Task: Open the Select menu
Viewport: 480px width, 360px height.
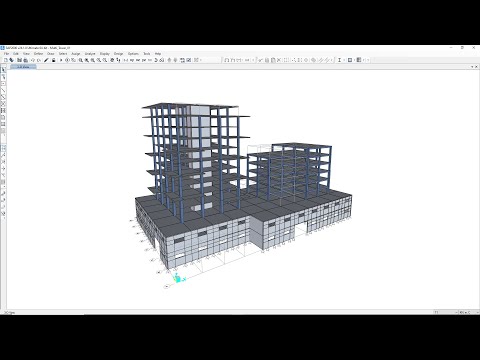Action: click(63, 54)
